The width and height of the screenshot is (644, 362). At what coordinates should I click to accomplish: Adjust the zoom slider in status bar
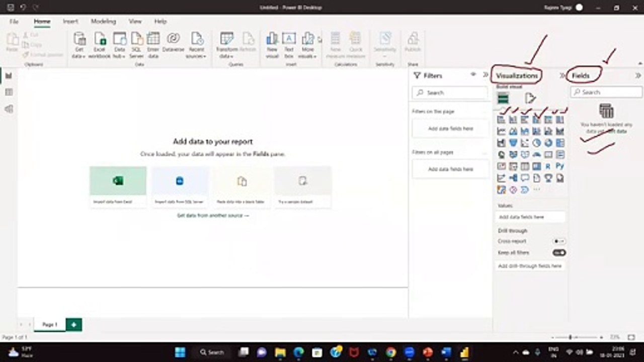point(570,337)
